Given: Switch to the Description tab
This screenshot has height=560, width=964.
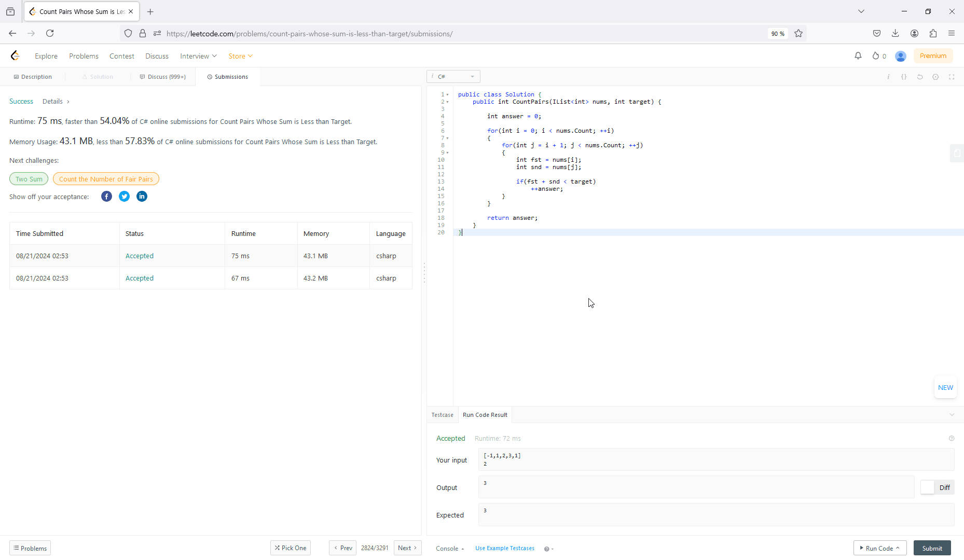Looking at the screenshot, I should (33, 77).
